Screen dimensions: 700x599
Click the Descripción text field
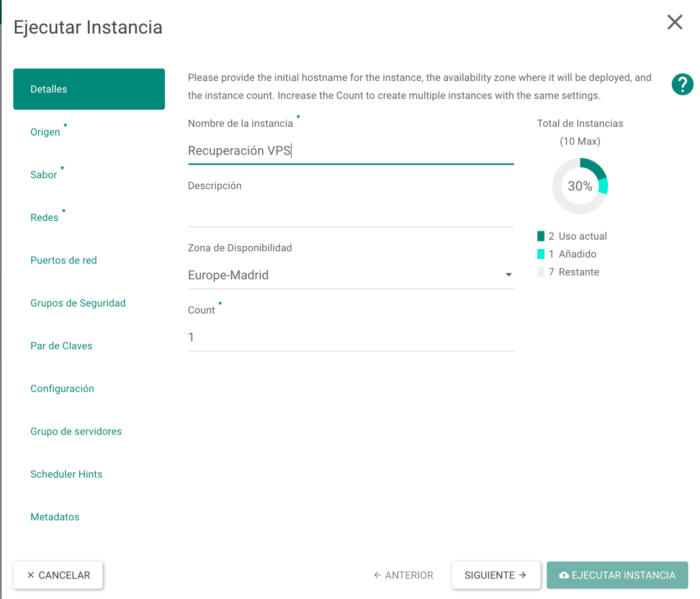(350, 213)
